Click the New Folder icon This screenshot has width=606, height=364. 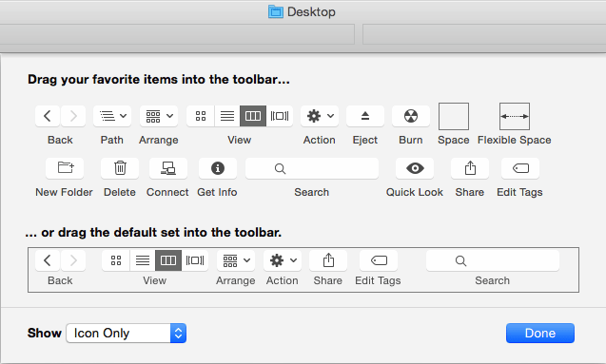pyautogui.click(x=65, y=168)
